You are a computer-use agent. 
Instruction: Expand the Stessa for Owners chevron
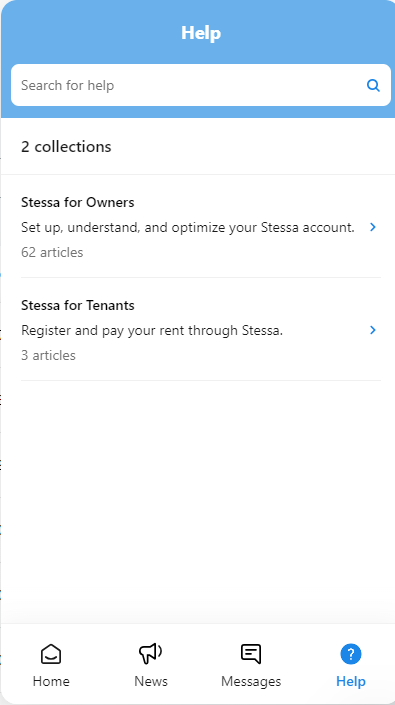(373, 228)
